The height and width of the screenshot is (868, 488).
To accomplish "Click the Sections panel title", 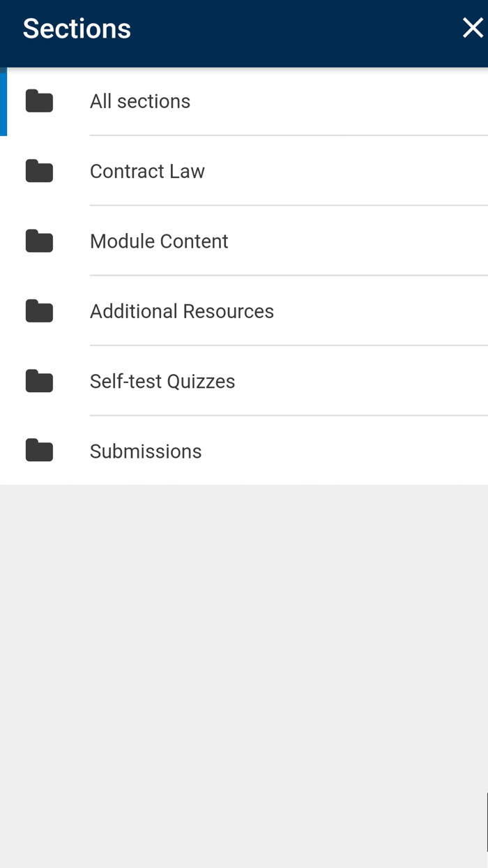I will pos(76,28).
